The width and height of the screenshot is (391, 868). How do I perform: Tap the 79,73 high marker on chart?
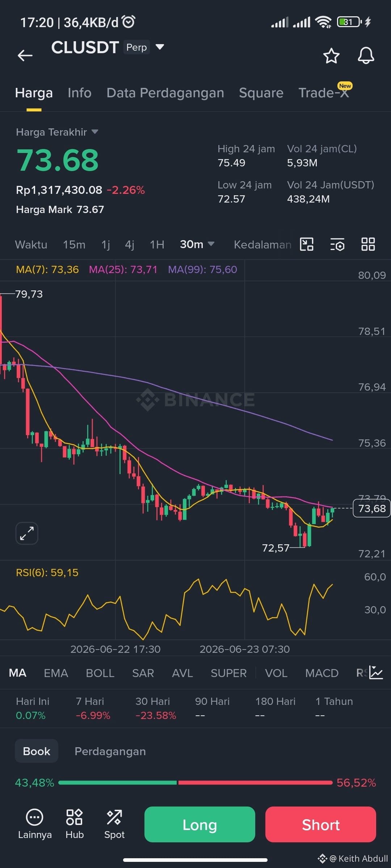pos(29,294)
